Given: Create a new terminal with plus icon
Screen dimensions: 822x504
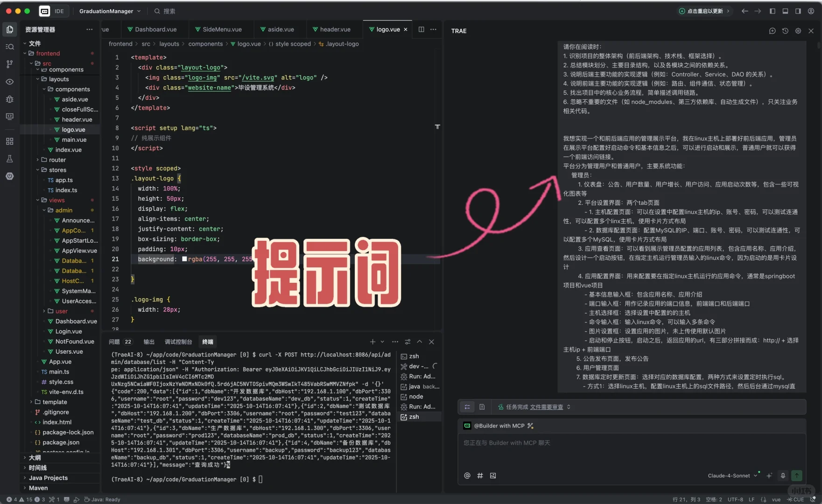Looking at the screenshot, I should 372,342.
